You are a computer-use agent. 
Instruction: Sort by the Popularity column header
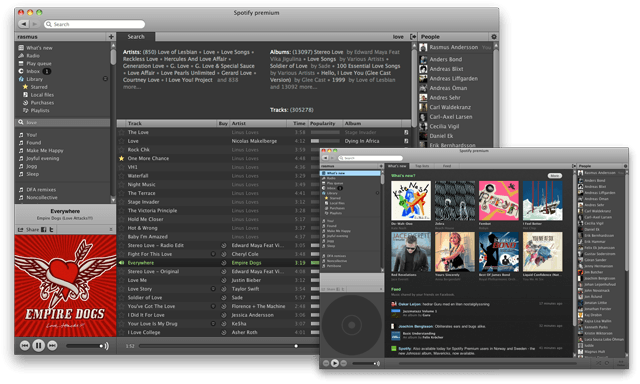[325, 123]
